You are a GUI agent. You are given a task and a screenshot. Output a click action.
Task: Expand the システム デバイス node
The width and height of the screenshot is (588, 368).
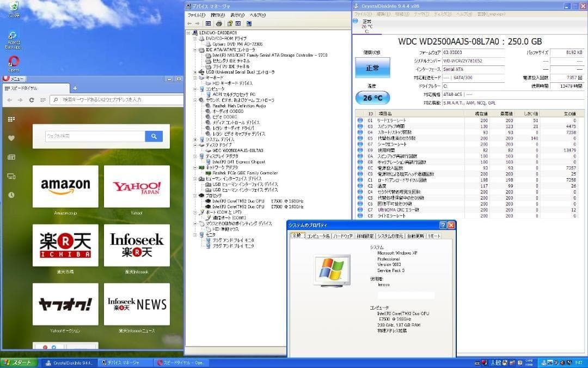pyautogui.click(x=195, y=140)
